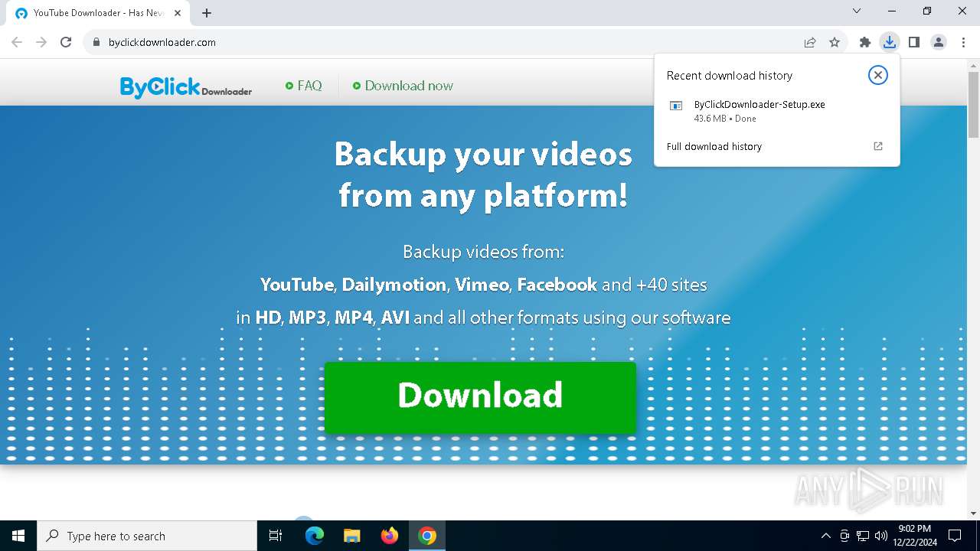Open Task View on taskbar
The height and width of the screenshot is (551, 980).
point(276,536)
